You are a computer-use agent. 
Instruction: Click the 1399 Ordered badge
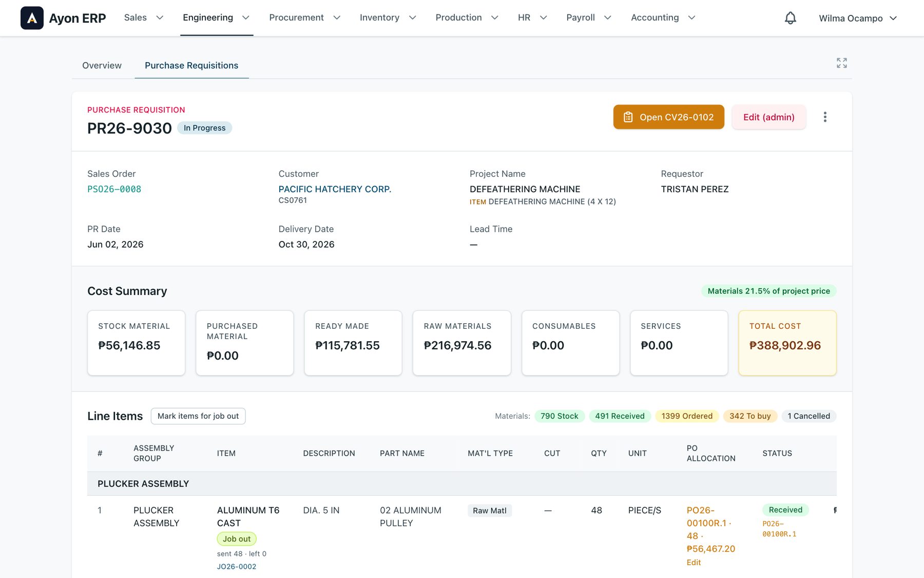(x=687, y=416)
